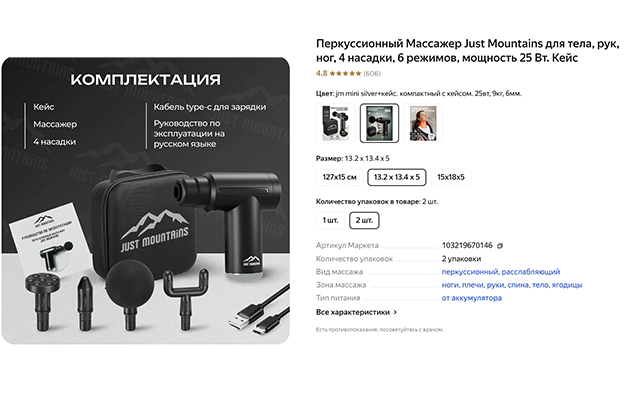Select 1 шт. package quantity
This screenshot has height=400, width=630.
pos(330,220)
